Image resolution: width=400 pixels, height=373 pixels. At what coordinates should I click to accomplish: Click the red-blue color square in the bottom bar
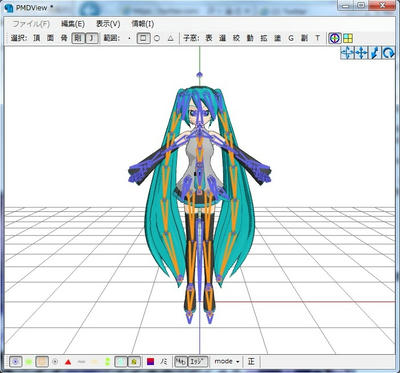pos(151,362)
